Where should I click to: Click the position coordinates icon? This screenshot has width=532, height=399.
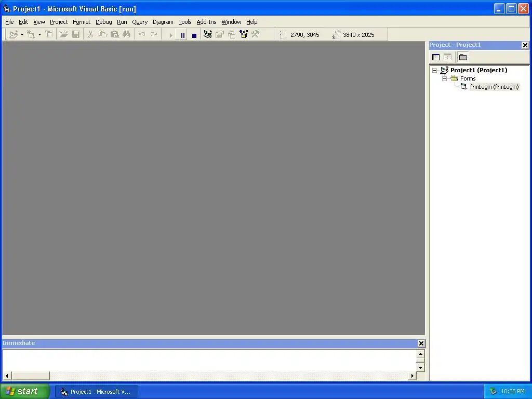[x=283, y=35]
